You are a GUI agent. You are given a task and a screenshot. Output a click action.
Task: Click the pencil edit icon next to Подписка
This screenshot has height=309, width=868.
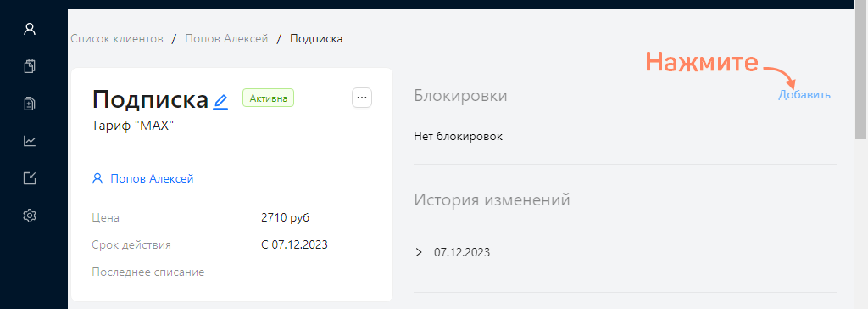click(x=221, y=102)
